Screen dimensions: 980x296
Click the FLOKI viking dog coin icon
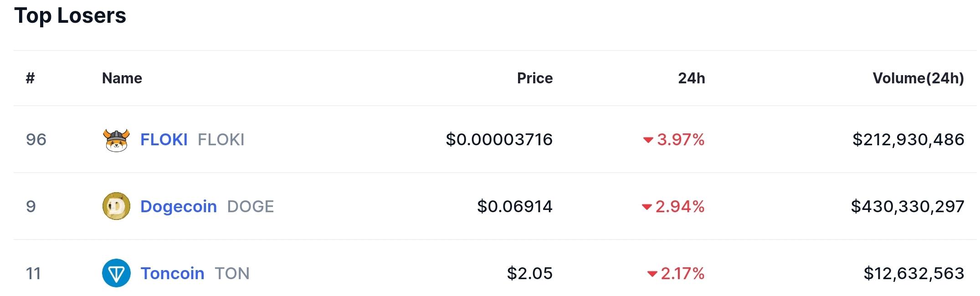click(x=116, y=140)
